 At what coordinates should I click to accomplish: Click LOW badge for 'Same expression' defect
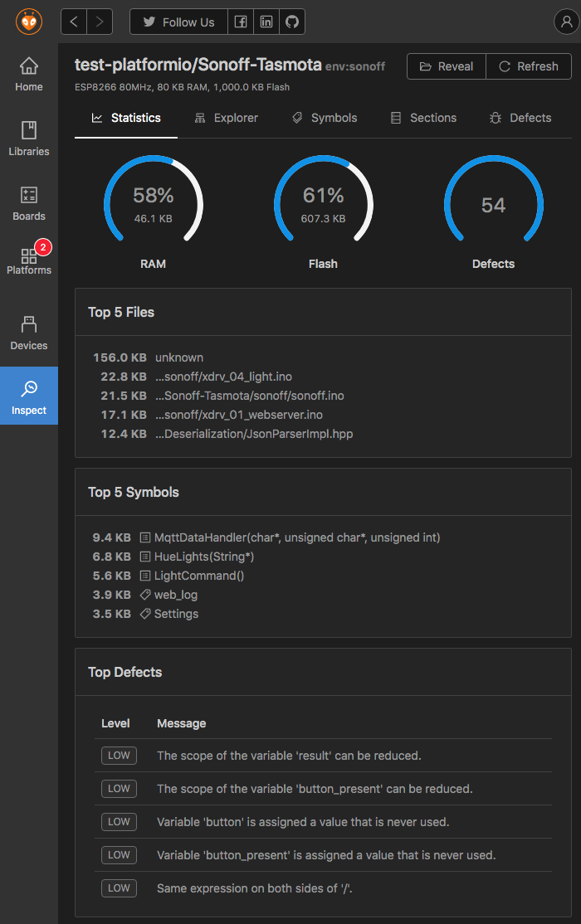[x=120, y=888]
